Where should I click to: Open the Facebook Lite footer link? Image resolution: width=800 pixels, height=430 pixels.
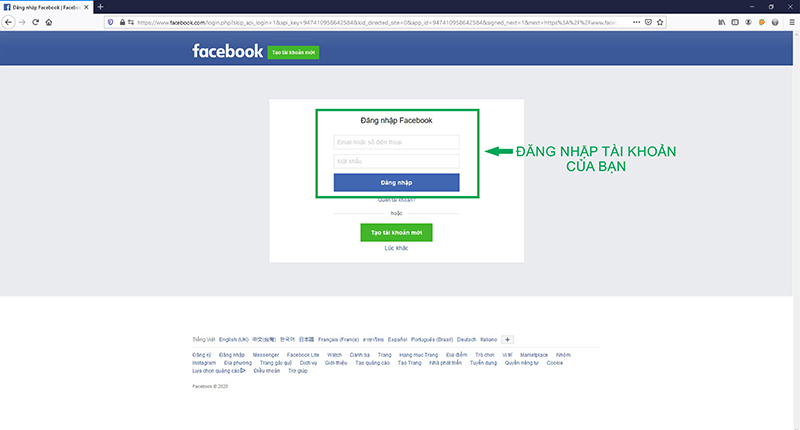coord(303,355)
